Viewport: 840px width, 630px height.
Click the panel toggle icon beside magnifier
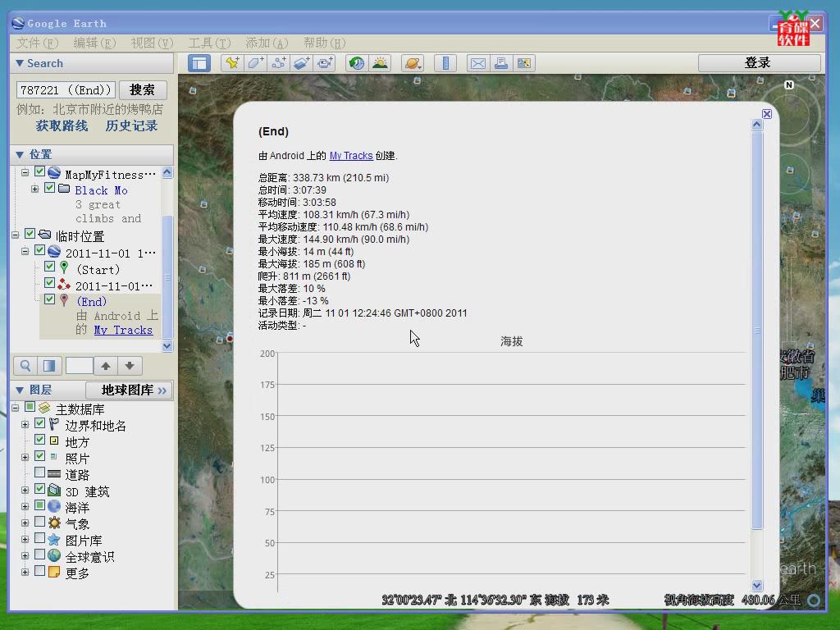pyautogui.click(x=48, y=366)
